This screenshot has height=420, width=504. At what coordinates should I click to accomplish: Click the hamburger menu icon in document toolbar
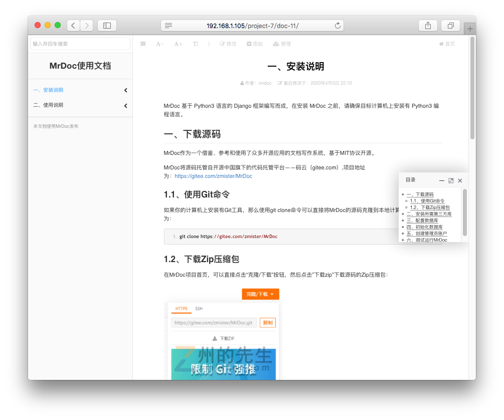click(143, 44)
